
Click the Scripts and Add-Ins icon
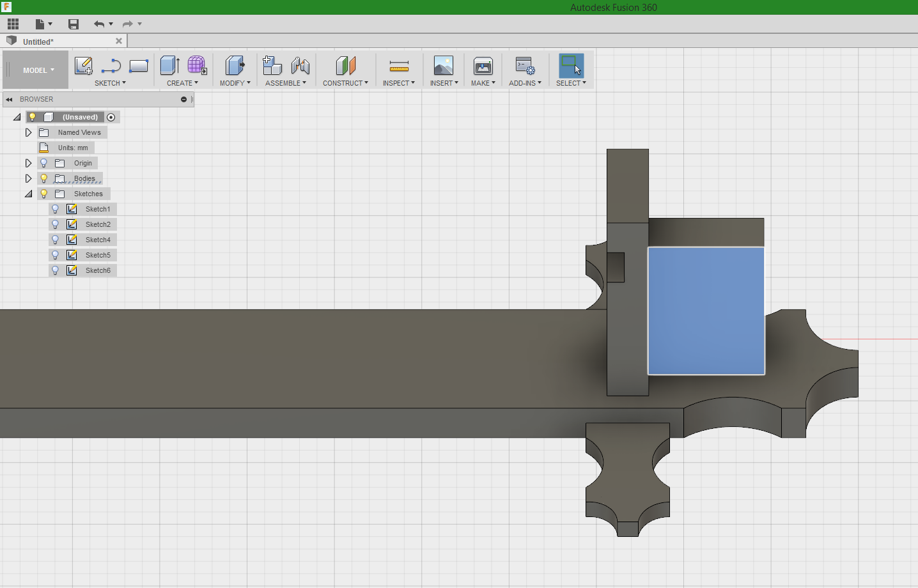[525, 65]
